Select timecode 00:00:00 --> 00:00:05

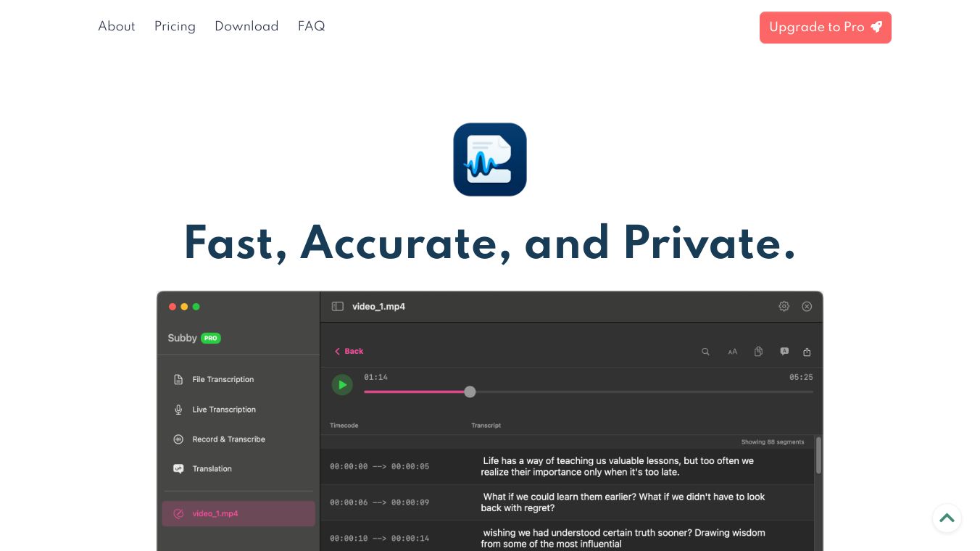coord(380,466)
